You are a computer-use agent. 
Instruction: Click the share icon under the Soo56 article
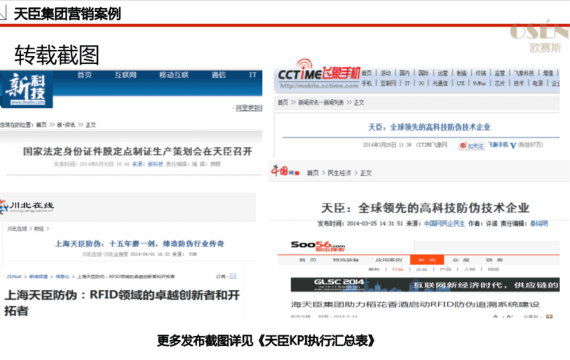pyautogui.click(x=549, y=316)
